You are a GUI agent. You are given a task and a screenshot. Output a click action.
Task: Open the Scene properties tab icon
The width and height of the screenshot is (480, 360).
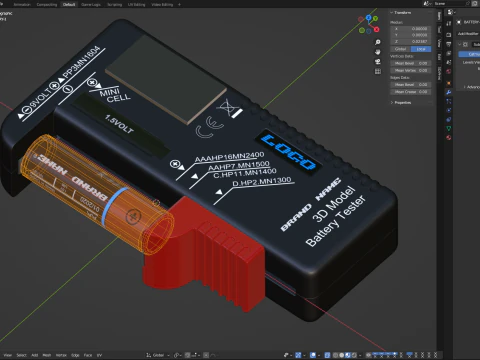point(449,62)
